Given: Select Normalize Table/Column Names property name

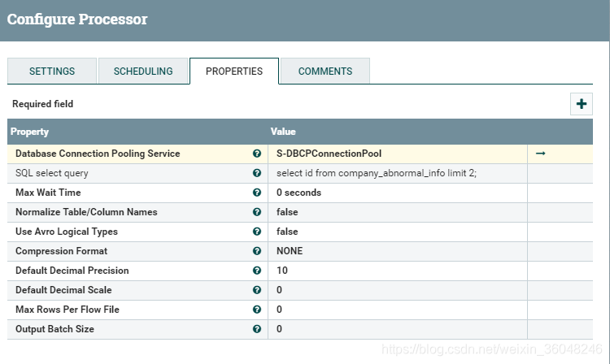Looking at the screenshot, I should (x=86, y=212).
